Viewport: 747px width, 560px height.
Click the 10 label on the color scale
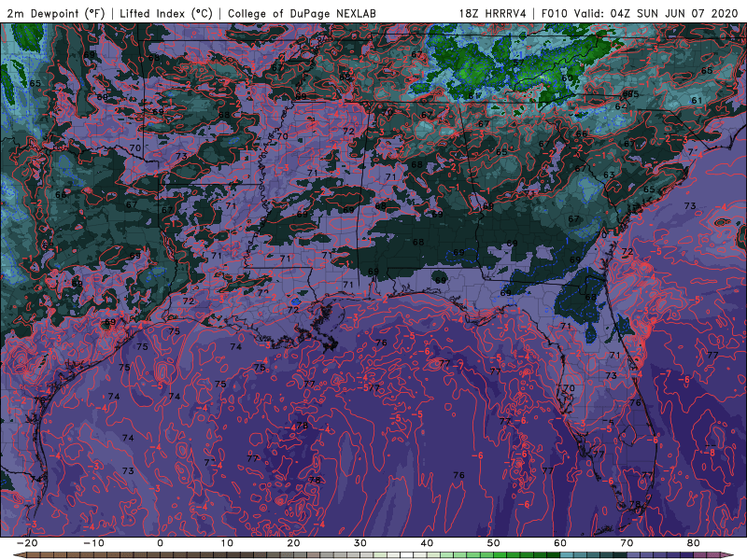click(x=227, y=543)
